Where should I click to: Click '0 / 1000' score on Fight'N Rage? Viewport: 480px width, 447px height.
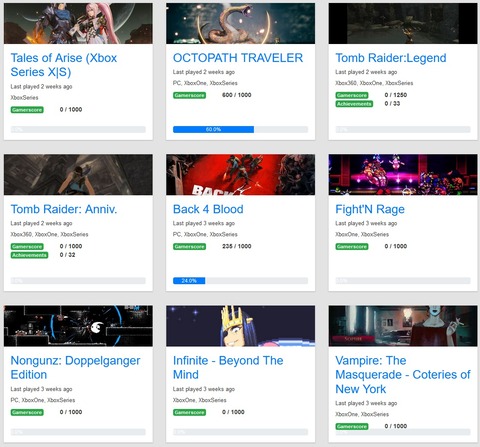pos(396,246)
